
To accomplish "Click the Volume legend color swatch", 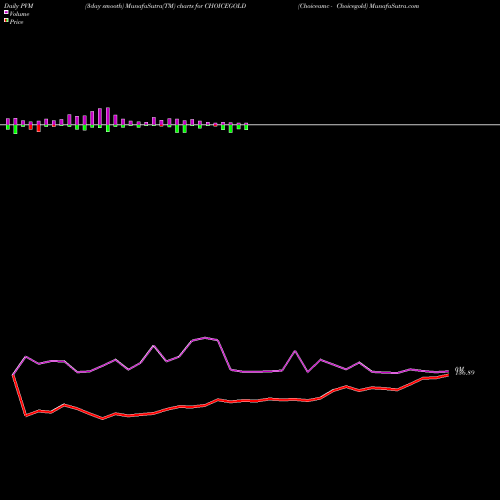I will pos(6,12).
